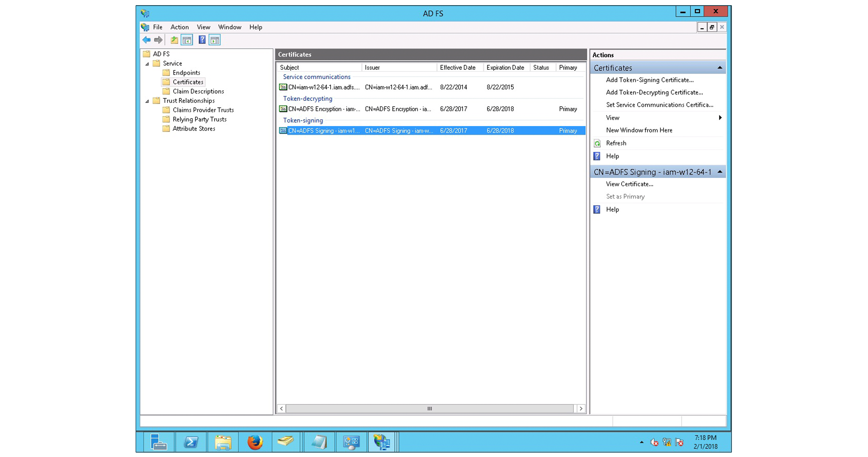Collapse the CN=ADFS Signing actions section

(720, 172)
